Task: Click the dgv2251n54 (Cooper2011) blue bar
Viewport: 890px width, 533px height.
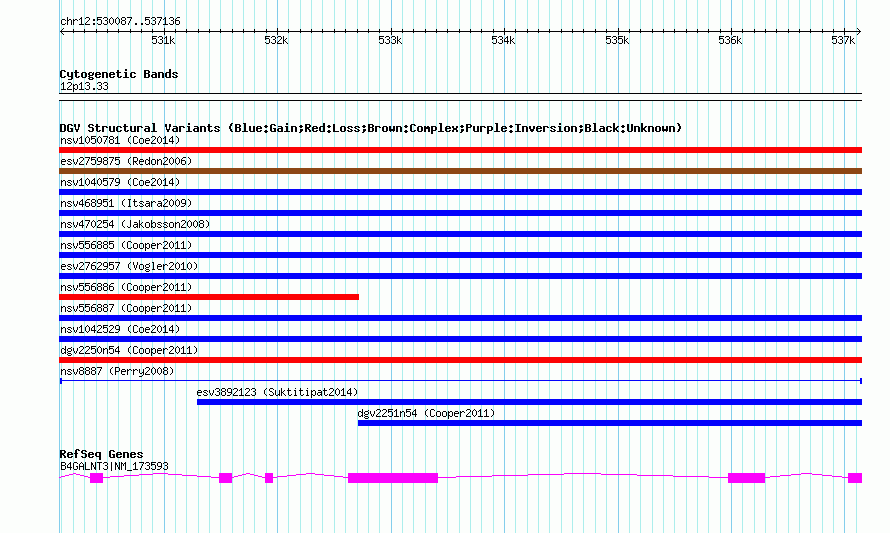Action: 610,423
